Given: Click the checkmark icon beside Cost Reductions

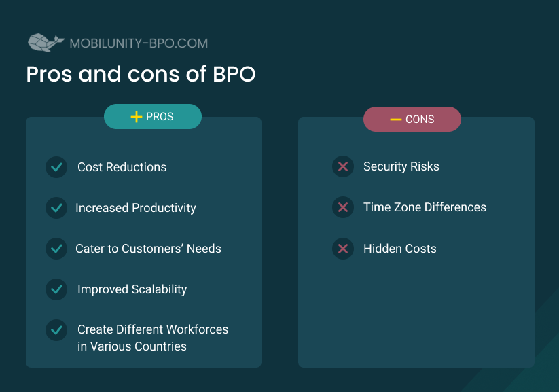Looking at the screenshot, I should (56, 167).
